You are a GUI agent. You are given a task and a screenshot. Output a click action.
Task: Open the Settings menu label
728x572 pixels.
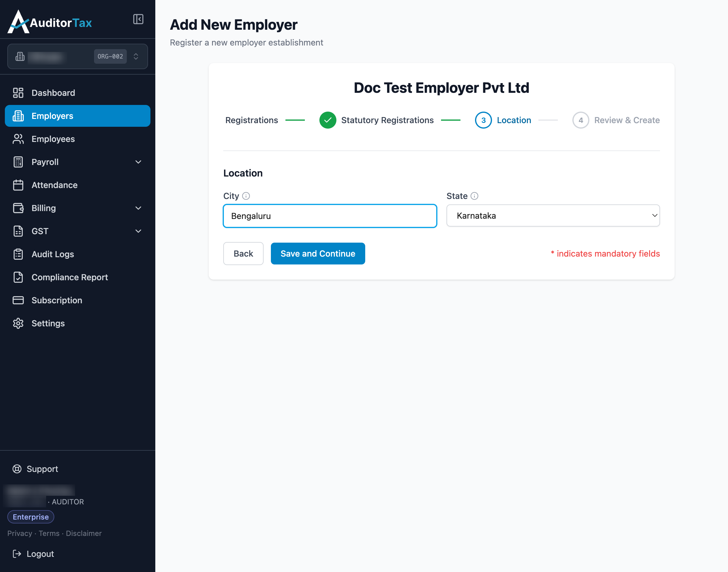click(x=48, y=324)
